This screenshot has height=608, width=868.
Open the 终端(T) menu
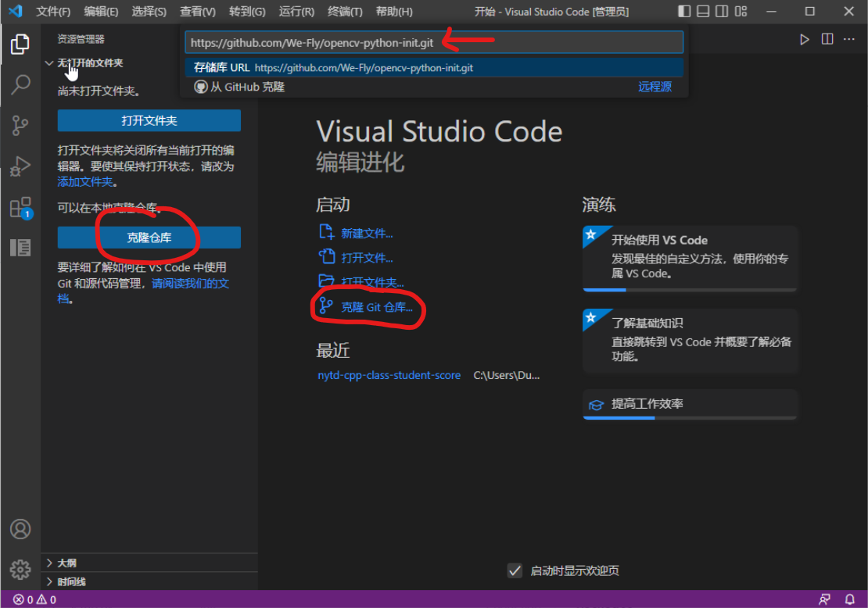click(345, 12)
